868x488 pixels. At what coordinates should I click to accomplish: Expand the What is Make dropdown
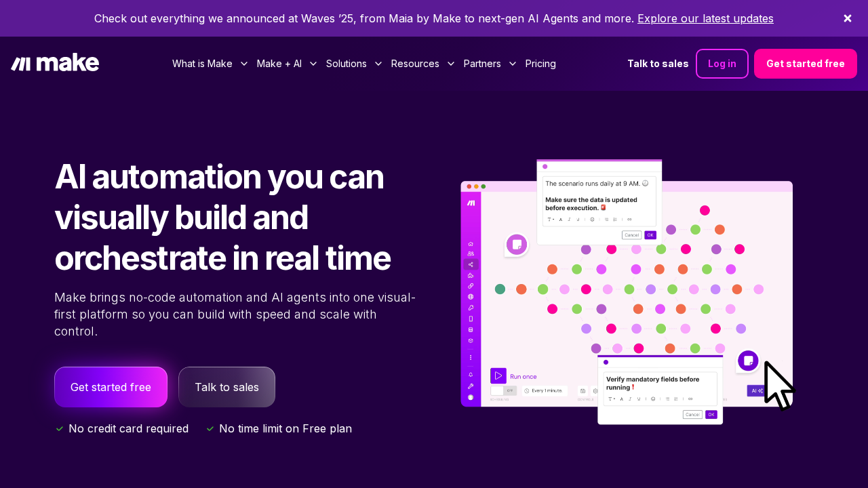(210, 64)
